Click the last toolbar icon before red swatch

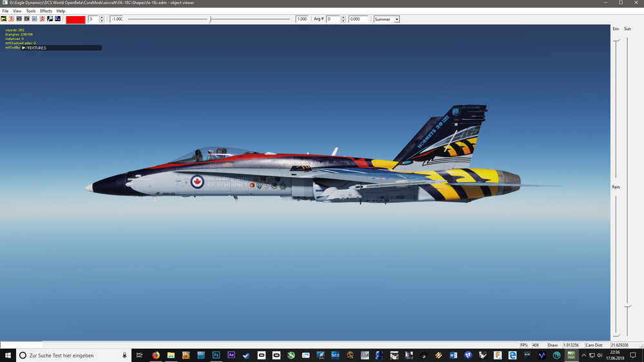click(x=58, y=19)
